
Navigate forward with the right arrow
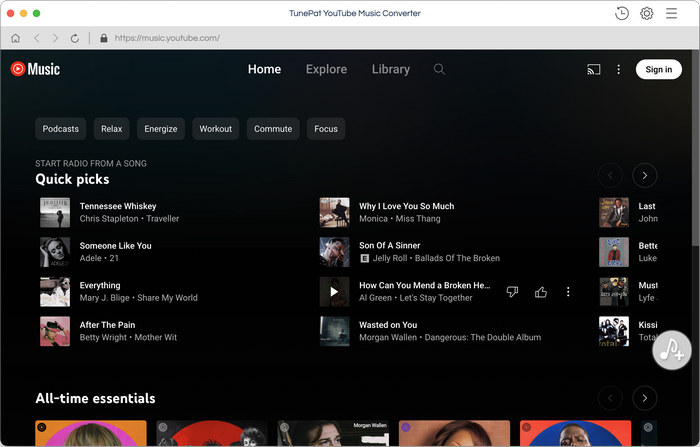(x=55, y=38)
